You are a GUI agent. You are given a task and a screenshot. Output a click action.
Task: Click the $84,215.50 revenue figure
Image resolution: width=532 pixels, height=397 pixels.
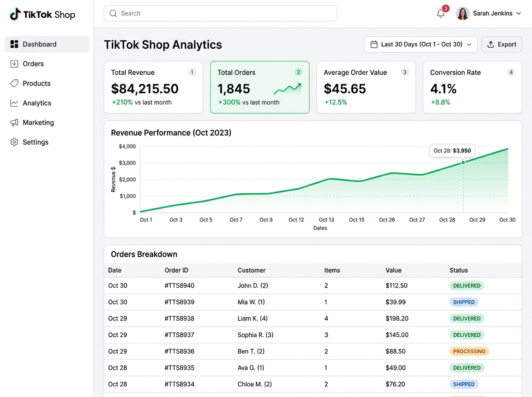145,89
